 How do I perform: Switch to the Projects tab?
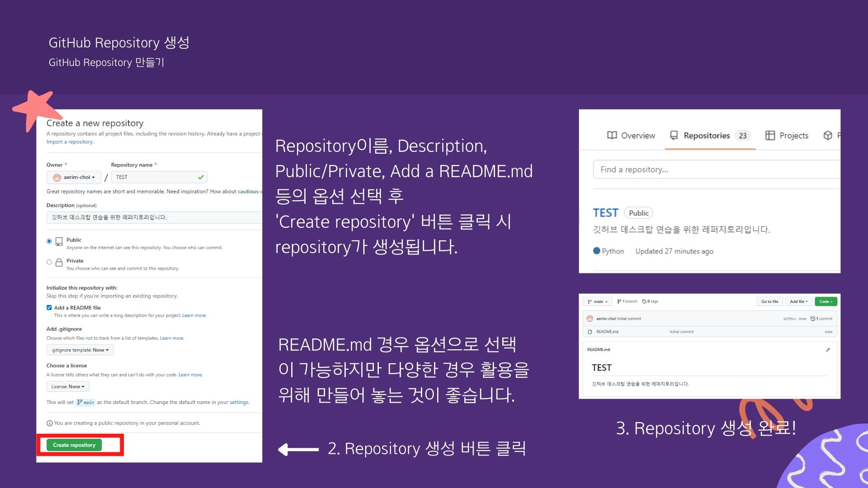787,136
